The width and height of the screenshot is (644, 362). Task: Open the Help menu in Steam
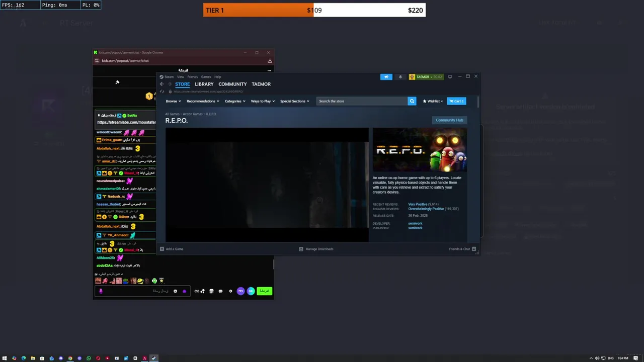[x=217, y=77]
